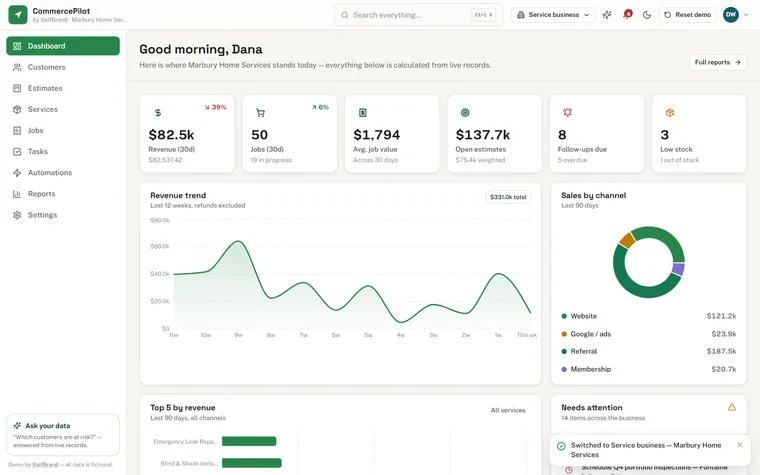
Task: Click the Ask your data sparkle icon
Action: coord(17,426)
